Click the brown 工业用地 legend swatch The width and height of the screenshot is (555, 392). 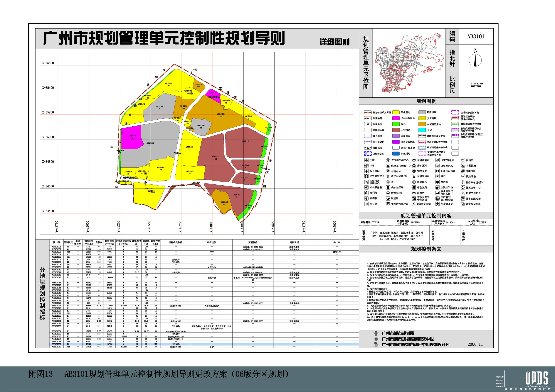396,130
